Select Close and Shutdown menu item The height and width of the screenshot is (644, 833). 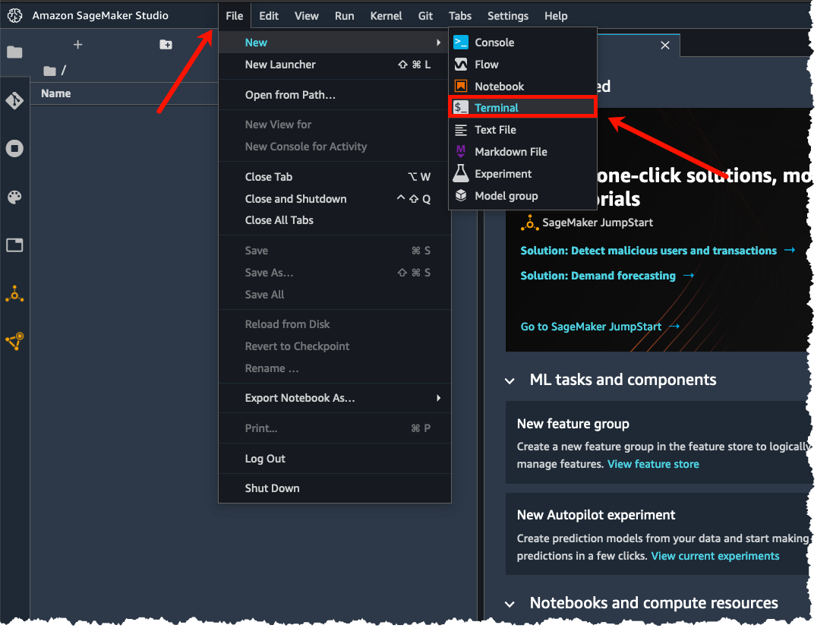pyautogui.click(x=335, y=199)
